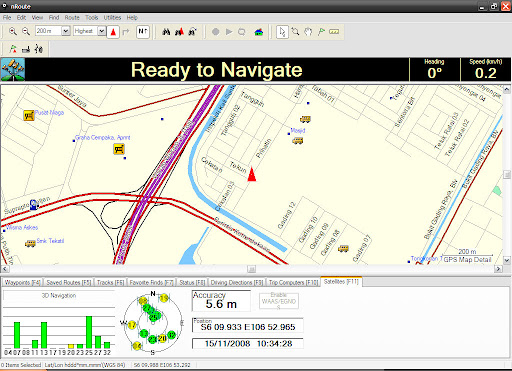Image resolution: width=512 pixels, height=371 pixels.
Task: Select the arrow selection tool
Action: click(282, 32)
